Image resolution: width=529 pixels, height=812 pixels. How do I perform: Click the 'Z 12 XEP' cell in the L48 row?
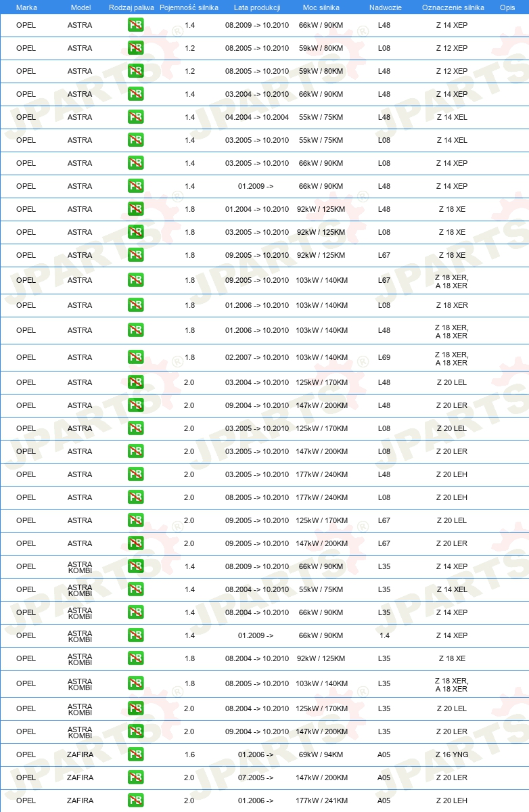tap(452, 71)
